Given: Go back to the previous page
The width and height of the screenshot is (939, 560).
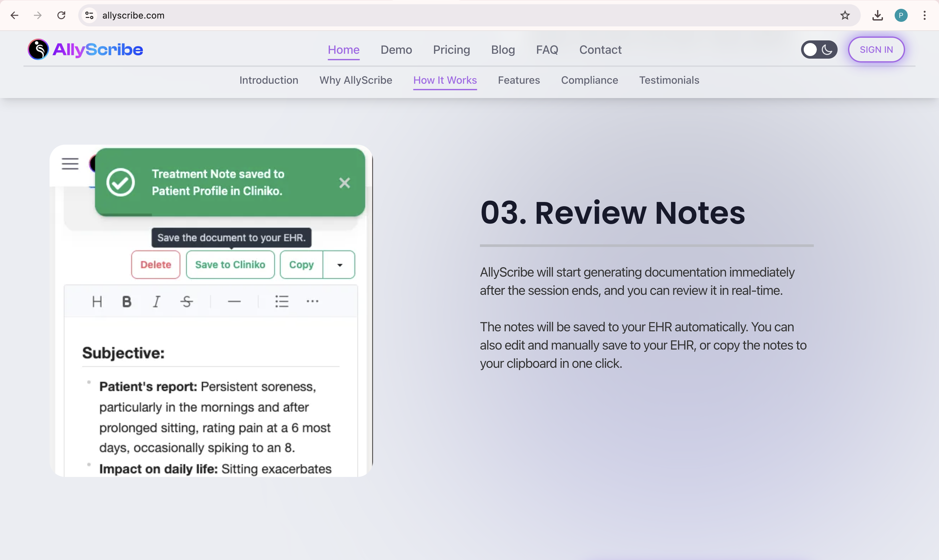Looking at the screenshot, I should [15, 15].
